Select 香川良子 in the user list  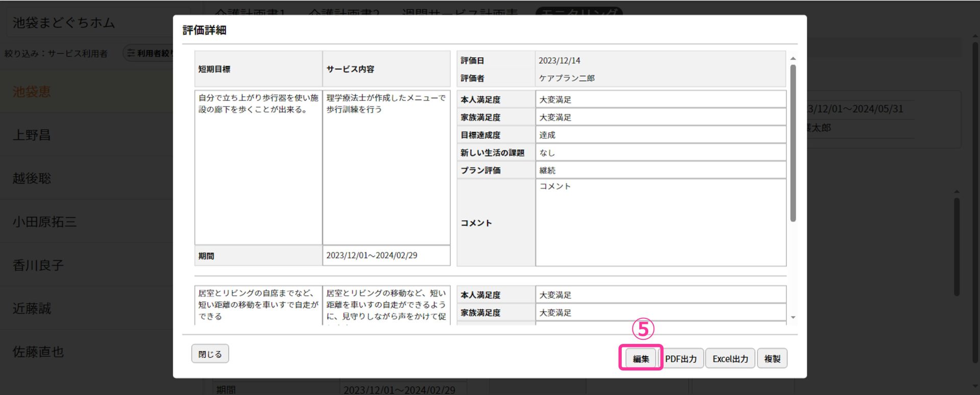pyautogui.click(x=38, y=265)
